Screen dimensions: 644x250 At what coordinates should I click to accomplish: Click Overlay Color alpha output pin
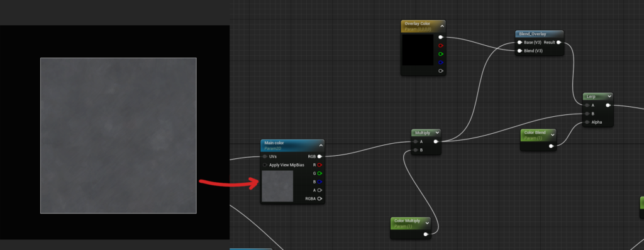pyautogui.click(x=441, y=70)
